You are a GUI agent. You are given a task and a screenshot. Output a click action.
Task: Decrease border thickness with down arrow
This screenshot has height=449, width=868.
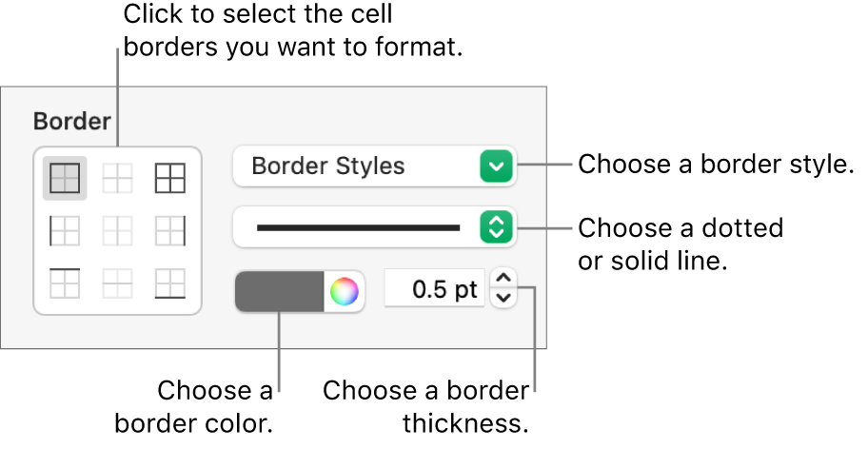(x=504, y=299)
